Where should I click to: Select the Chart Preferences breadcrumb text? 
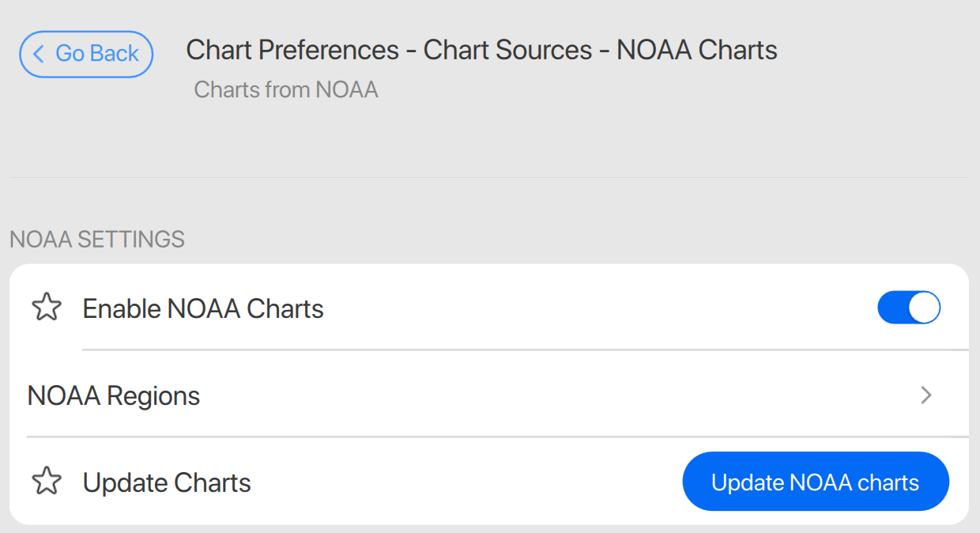[292, 51]
